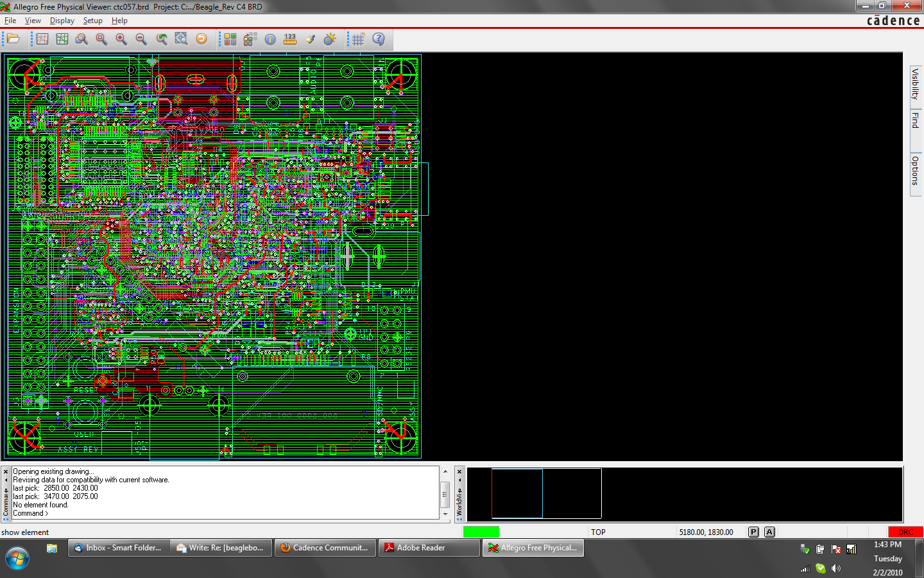Open the File menu
This screenshot has height=578, width=924.
(x=10, y=21)
